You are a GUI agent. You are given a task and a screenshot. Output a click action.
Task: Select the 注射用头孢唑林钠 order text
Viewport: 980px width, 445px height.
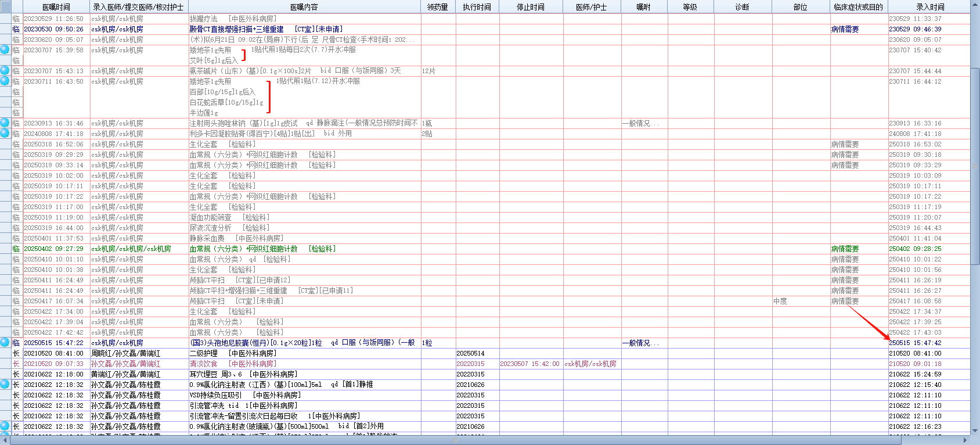pos(303,123)
